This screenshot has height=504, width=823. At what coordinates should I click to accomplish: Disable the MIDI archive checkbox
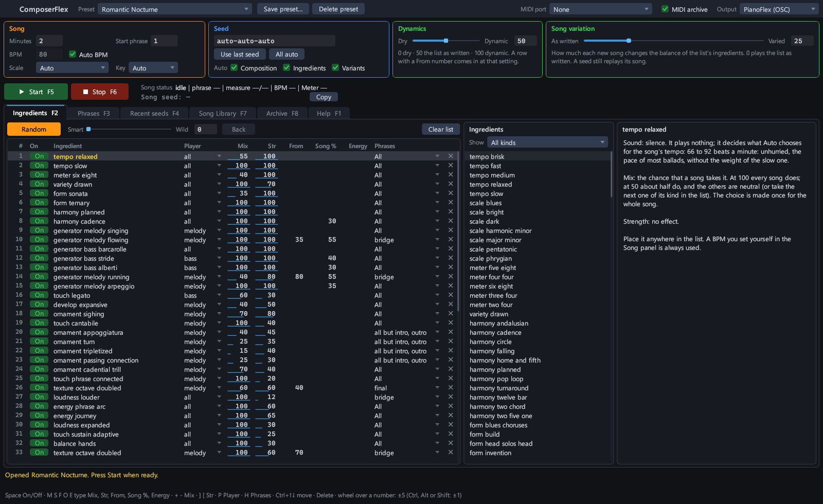[x=665, y=9]
